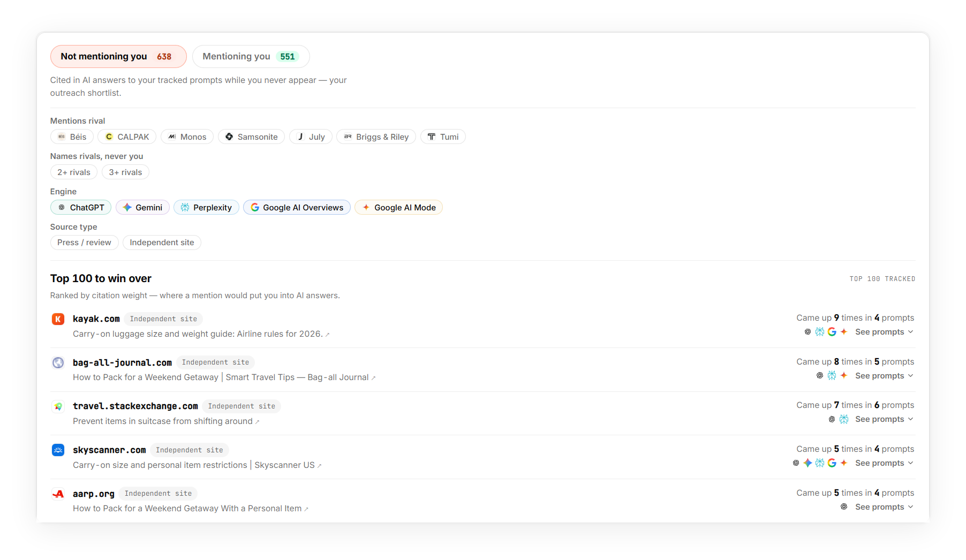The width and height of the screenshot is (966, 560).
Task: Click the Independent site tag beside skyscanner.com
Action: click(190, 450)
